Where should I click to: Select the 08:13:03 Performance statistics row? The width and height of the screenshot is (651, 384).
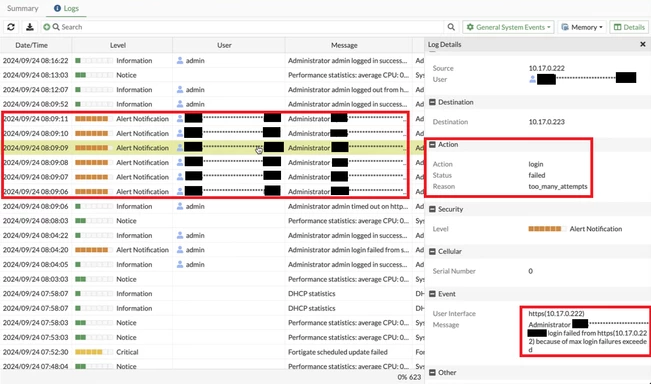tap(212, 75)
